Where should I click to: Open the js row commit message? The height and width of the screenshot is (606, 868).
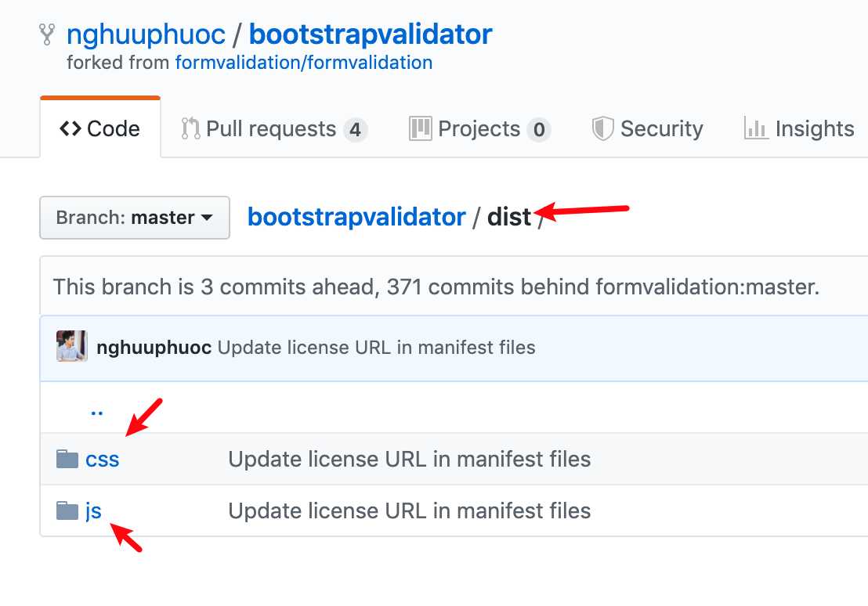[x=409, y=510]
